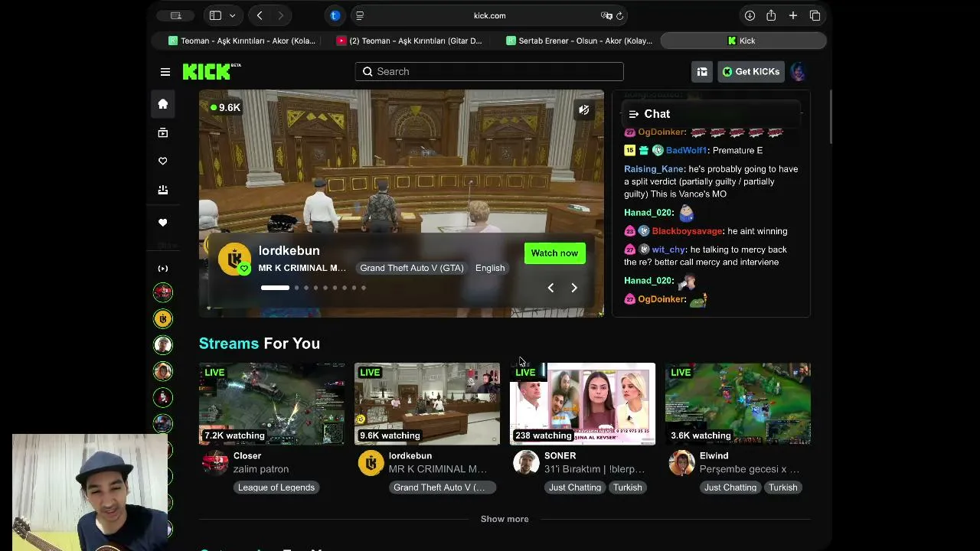
Task: Open Safari translate icon
Action: [606, 15]
